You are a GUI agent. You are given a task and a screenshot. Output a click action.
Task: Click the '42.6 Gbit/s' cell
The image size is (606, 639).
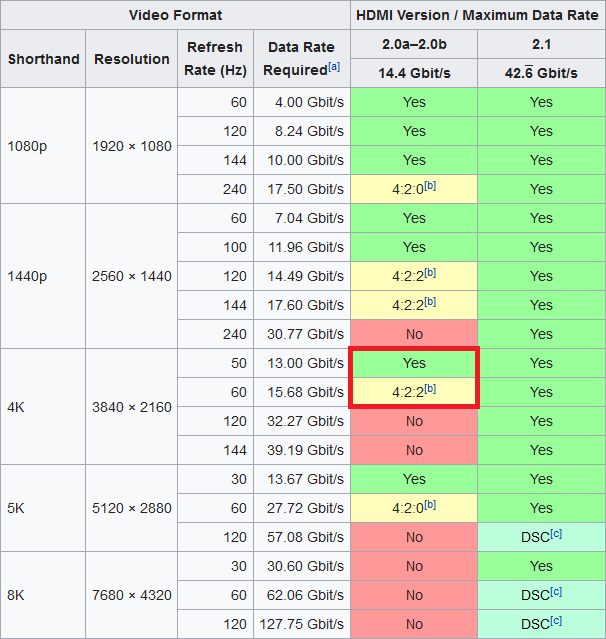pyautogui.click(x=541, y=73)
